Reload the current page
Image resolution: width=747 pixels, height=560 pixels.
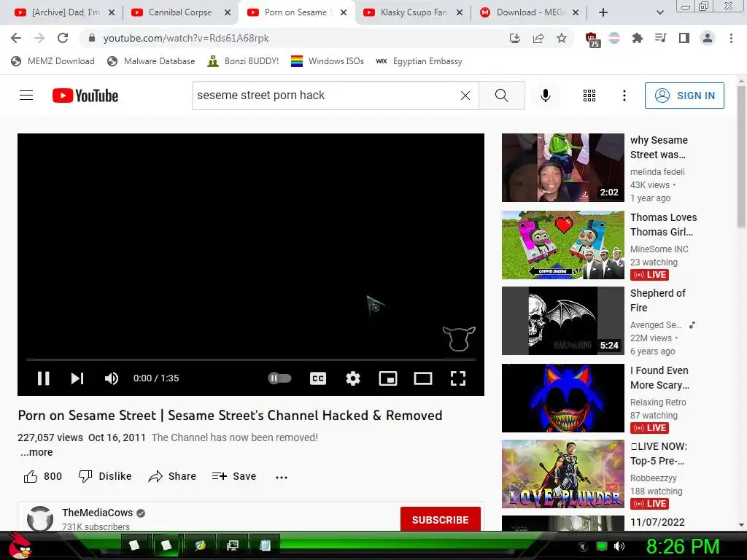[63, 38]
